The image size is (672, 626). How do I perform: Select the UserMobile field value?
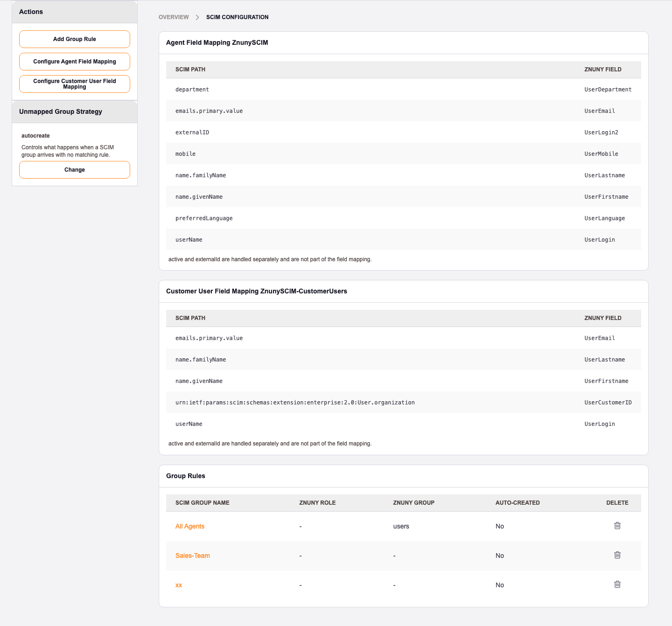tap(601, 154)
